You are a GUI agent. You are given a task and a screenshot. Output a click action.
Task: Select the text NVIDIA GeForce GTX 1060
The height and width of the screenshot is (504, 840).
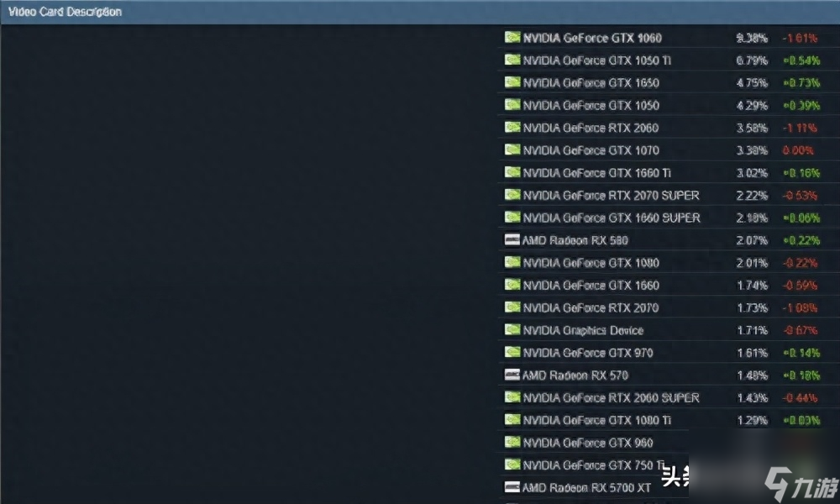coord(592,38)
